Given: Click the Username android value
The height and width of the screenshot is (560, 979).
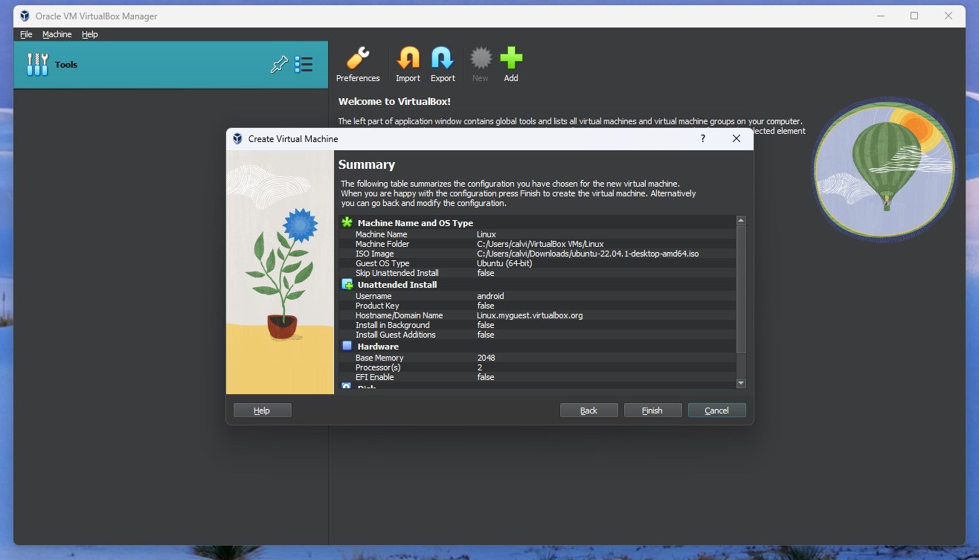Looking at the screenshot, I should [x=490, y=296].
